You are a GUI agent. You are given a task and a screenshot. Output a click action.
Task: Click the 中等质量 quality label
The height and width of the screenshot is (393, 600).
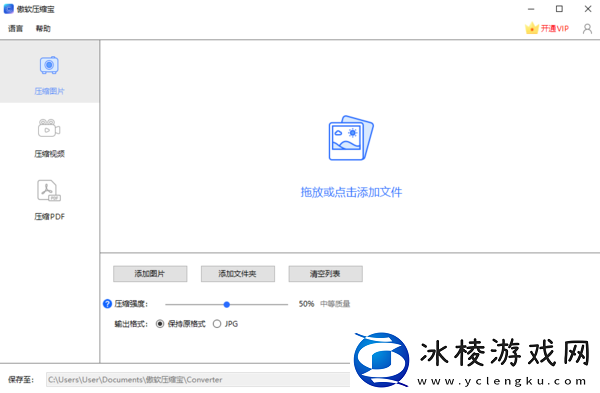[x=335, y=304]
